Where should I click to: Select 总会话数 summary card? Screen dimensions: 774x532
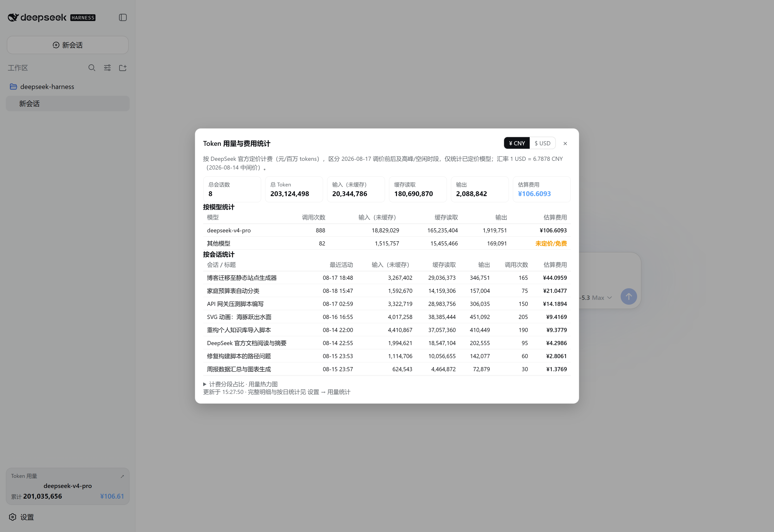[232, 189]
